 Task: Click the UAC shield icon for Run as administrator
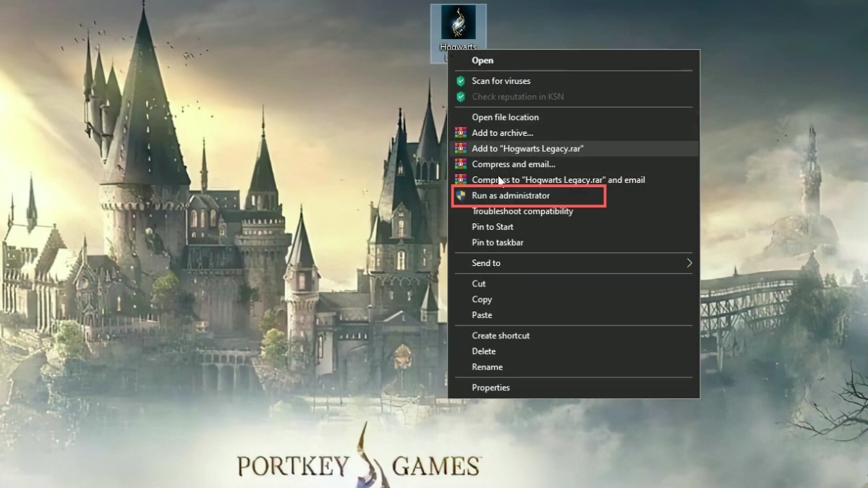[461, 196]
